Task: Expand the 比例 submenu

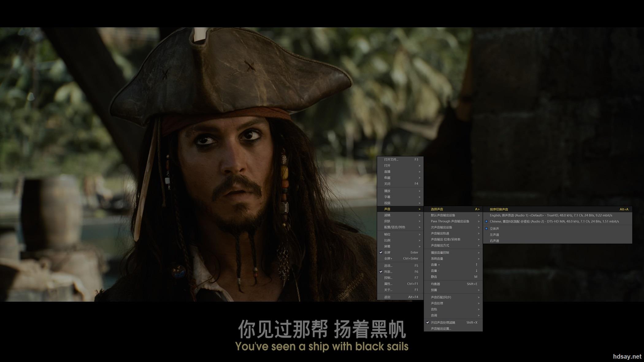Action: [x=400, y=240]
